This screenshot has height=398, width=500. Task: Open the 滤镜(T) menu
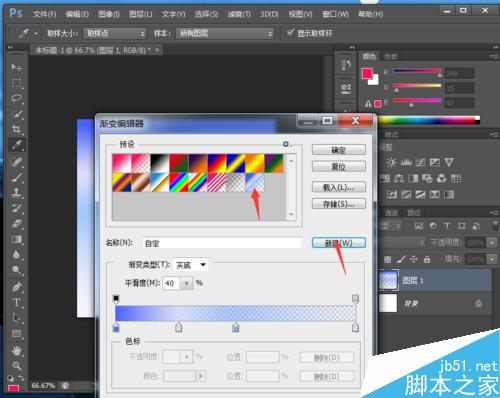coord(239,14)
